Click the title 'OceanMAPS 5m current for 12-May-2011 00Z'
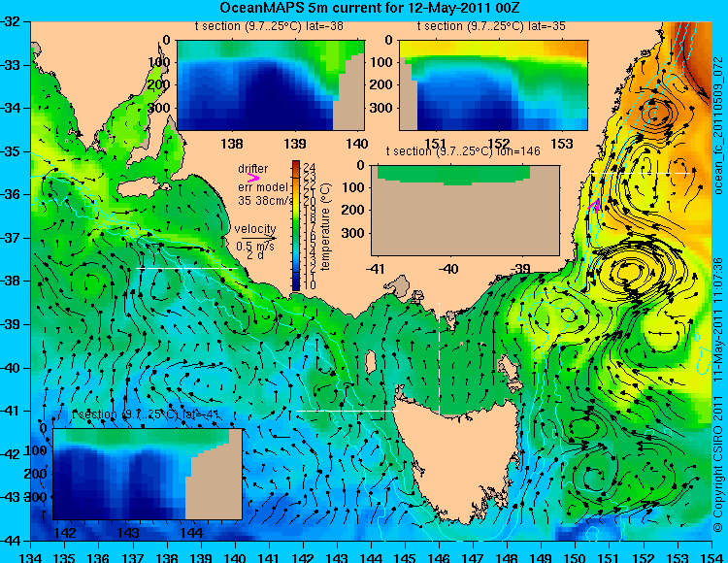Viewport: 728px width, 563px height. tap(370, 8)
